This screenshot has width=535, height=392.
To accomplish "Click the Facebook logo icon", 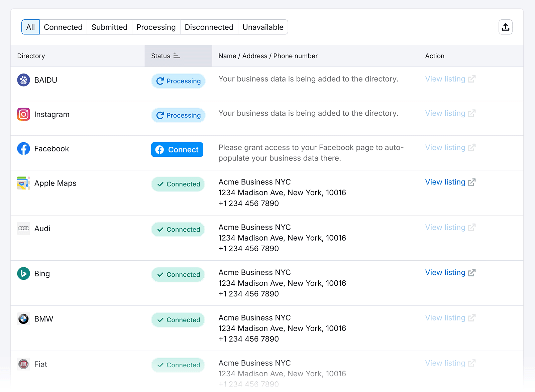I will 23,149.
